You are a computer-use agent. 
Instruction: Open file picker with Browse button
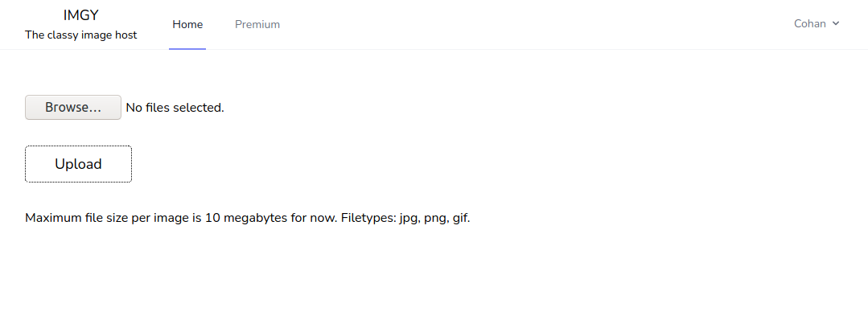pyautogui.click(x=73, y=108)
